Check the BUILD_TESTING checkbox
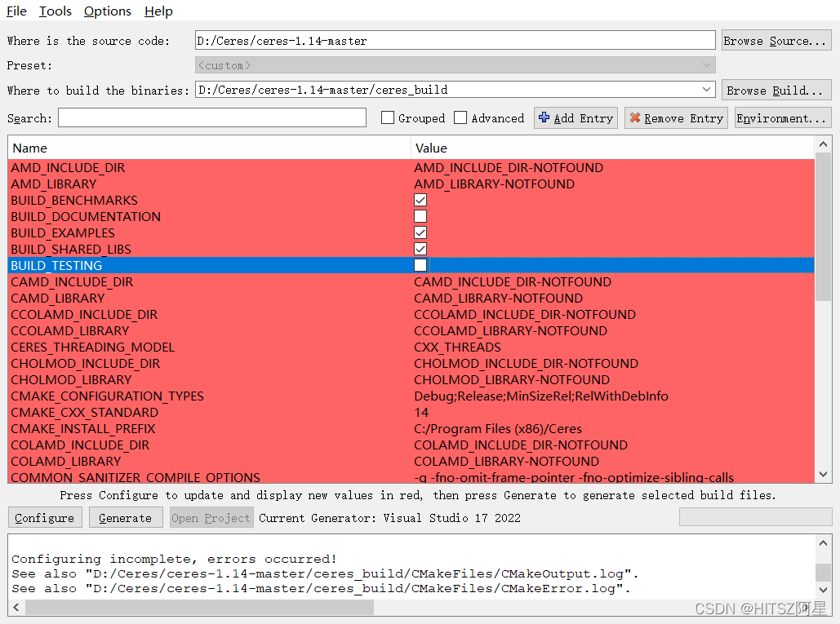Image resolution: width=840 pixels, height=624 pixels. tap(420, 265)
